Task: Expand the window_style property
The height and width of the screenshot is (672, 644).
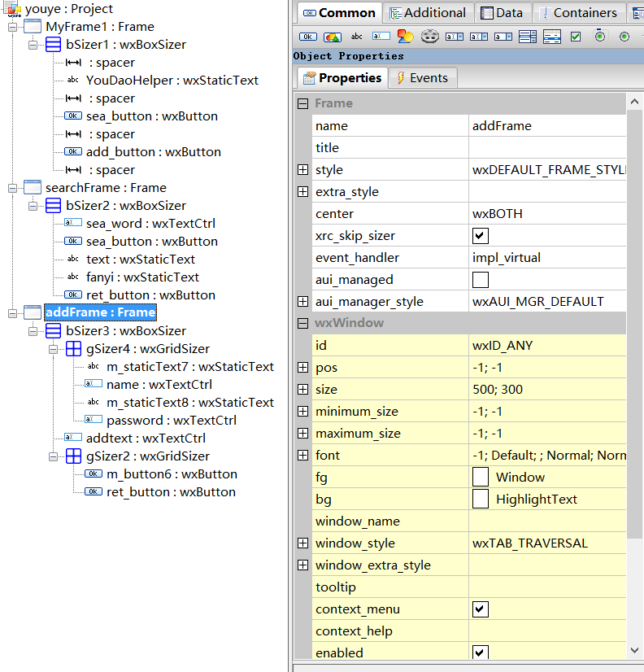Action: [x=303, y=543]
